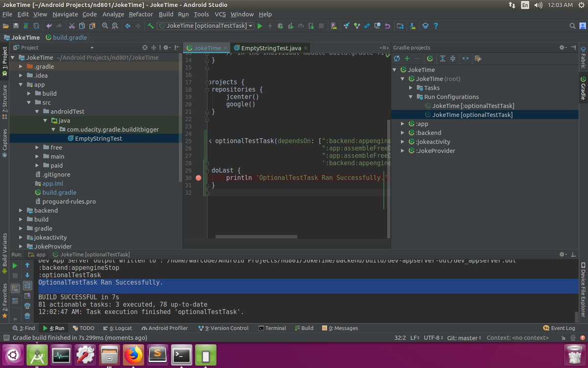Expand the :backend Gradle project
Image resolution: width=588 pixels, height=368 pixels.
pyautogui.click(x=403, y=133)
